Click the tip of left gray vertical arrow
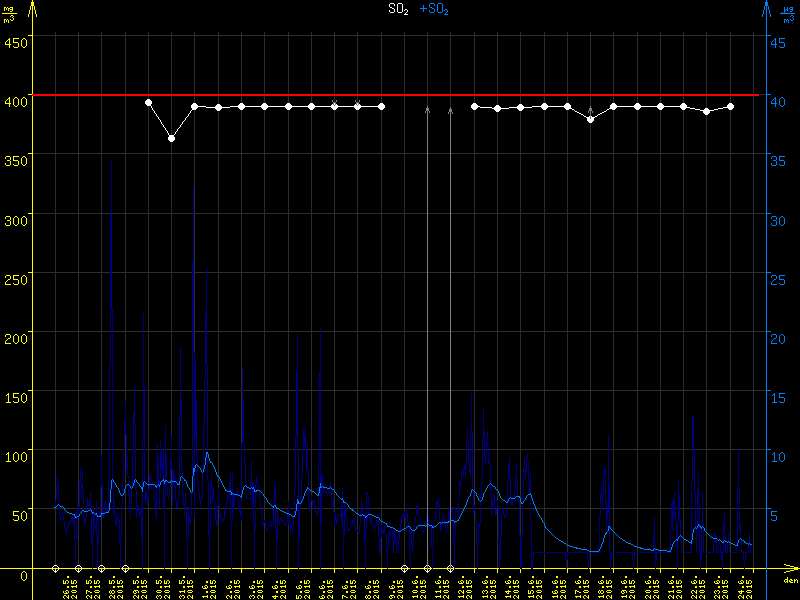The width and height of the screenshot is (800, 600). [x=428, y=107]
